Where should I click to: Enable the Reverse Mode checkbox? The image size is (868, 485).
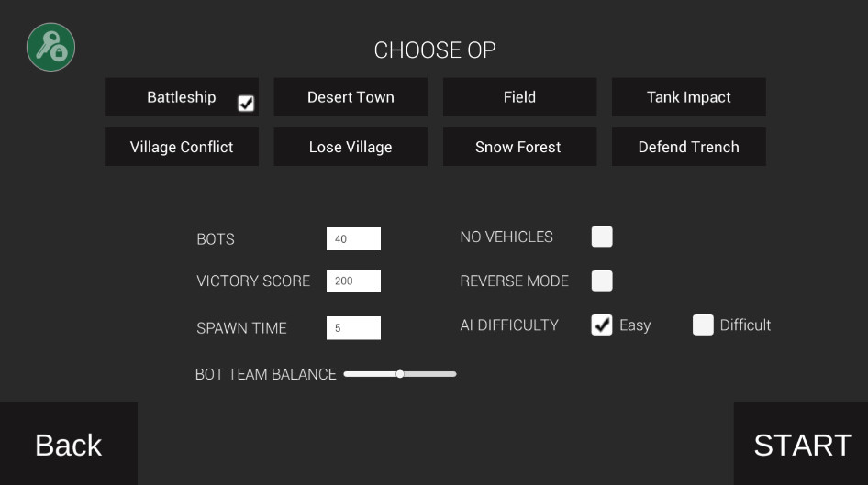(602, 281)
